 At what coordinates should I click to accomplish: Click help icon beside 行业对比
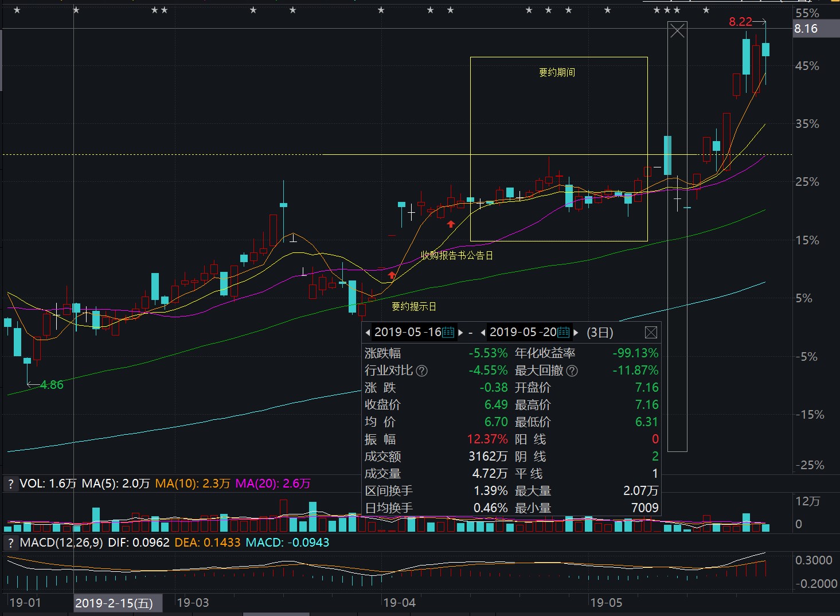tap(421, 371)
